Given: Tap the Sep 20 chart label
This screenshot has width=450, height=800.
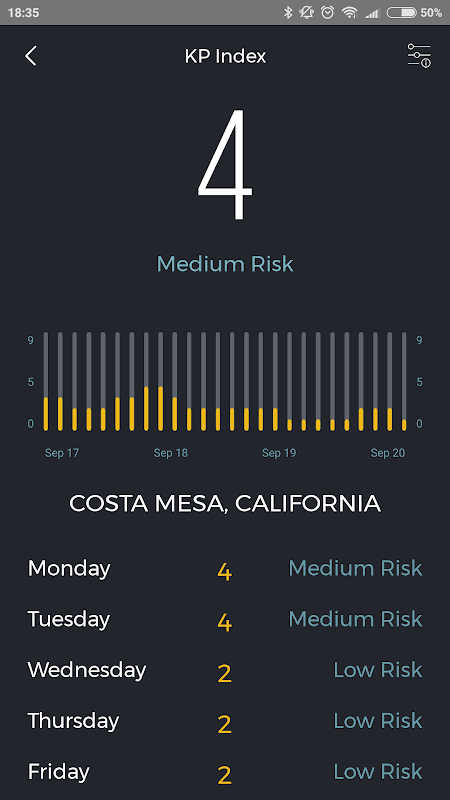Looking at the screenshot, I should point(388,453).
